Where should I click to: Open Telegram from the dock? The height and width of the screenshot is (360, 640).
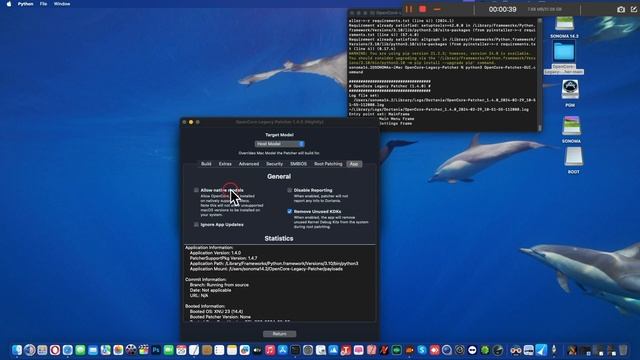pyautogui.click(x=541, y=350)
